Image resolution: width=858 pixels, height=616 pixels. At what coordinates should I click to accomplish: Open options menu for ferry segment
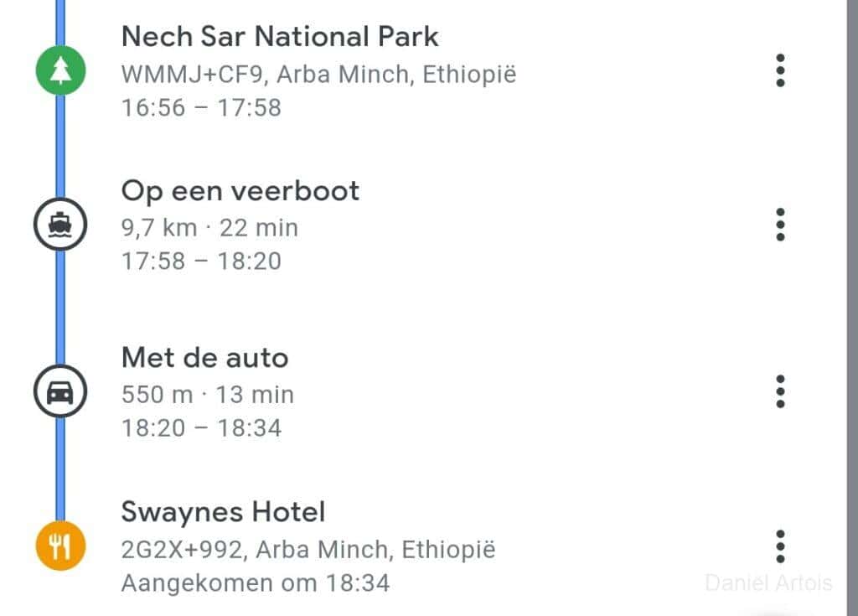780,225
